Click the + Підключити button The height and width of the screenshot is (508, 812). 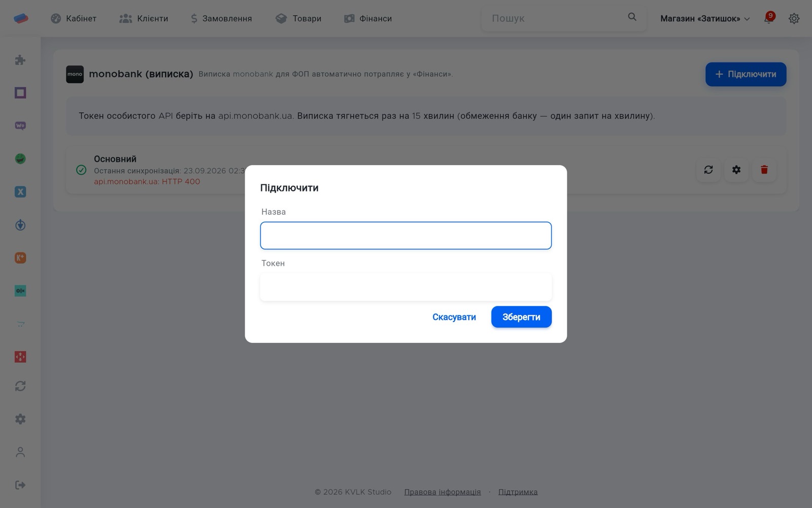(x=746, y=74)
